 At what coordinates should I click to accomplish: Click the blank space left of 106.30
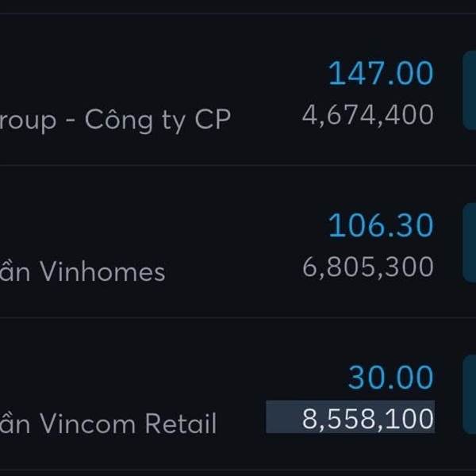238,226
